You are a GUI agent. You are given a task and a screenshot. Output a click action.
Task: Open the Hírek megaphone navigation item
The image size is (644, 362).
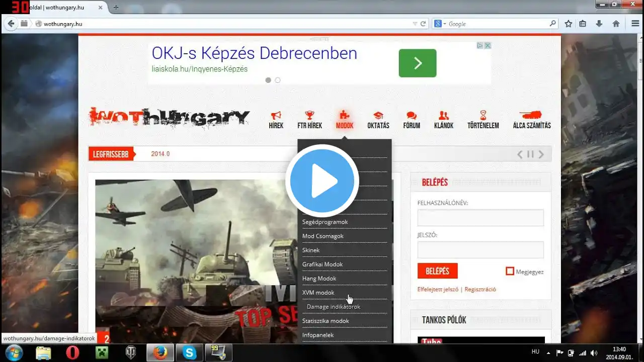pos(276,120)
